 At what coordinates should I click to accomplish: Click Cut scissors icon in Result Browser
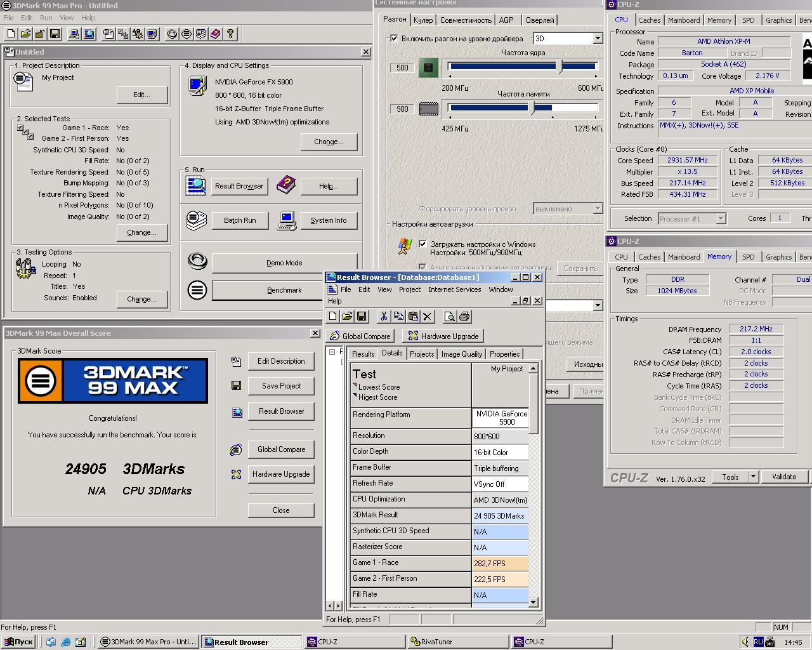[x=384, y=316]
